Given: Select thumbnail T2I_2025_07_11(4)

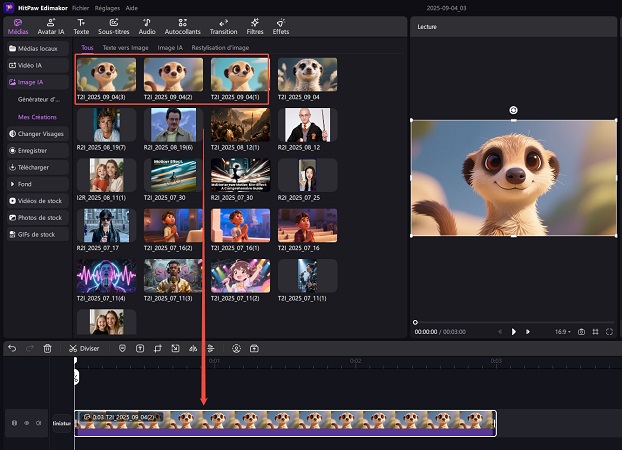Looking at the screenshot, I should click(x=106, y=276).
